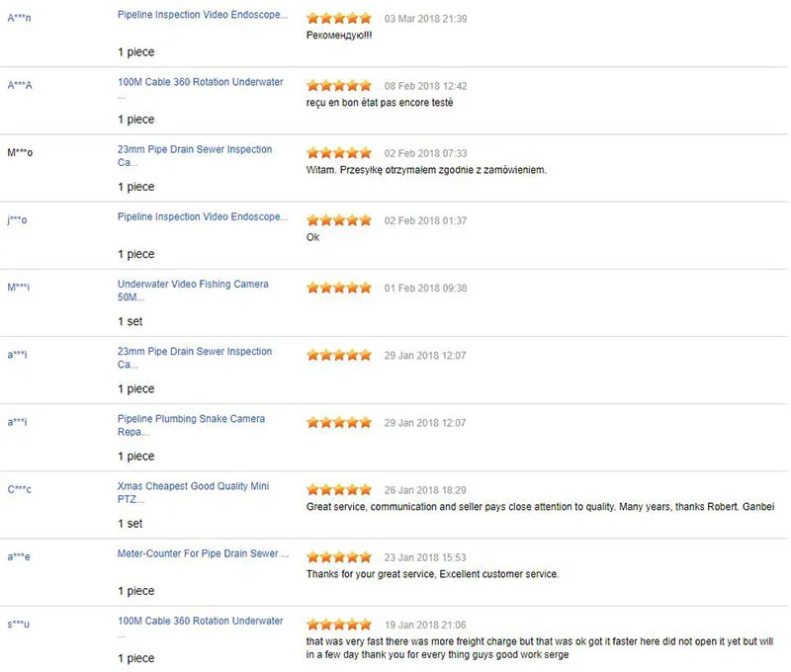Viewport: 791px width, 672px height.
Task: Click the star rating dated 23 Jan 2018
Action: coord(339,557)
